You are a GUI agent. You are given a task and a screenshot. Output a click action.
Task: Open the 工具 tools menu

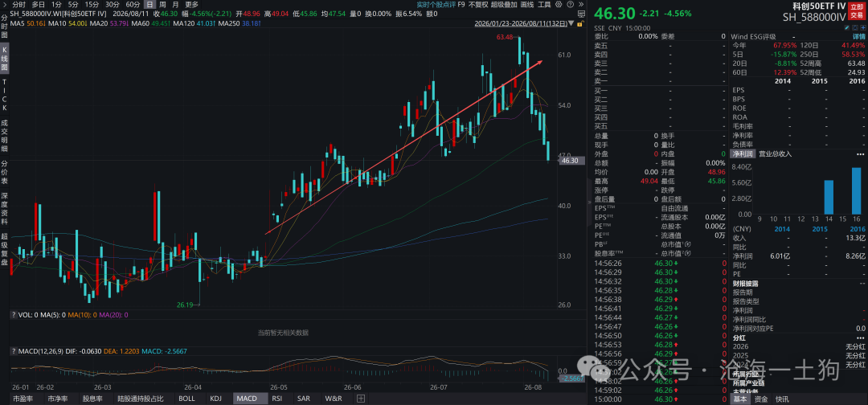tap(544, 5)
